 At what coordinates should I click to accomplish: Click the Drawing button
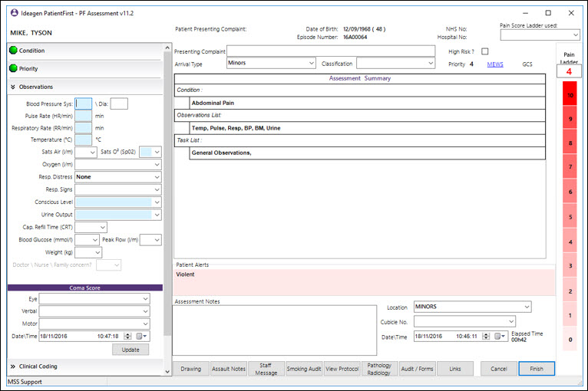point(191,369)
